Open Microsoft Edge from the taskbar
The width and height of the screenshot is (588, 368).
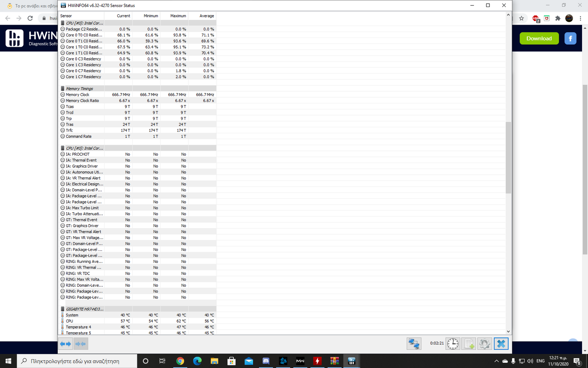[x=197, y=361]
